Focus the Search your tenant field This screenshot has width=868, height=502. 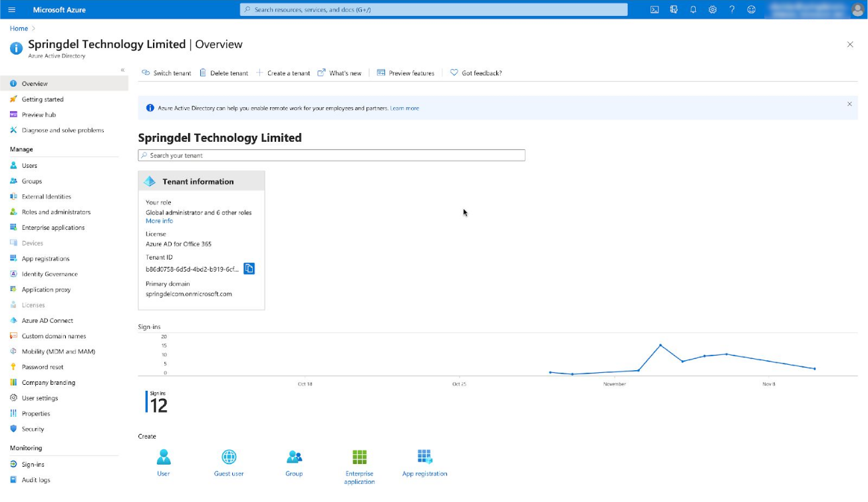331,155
